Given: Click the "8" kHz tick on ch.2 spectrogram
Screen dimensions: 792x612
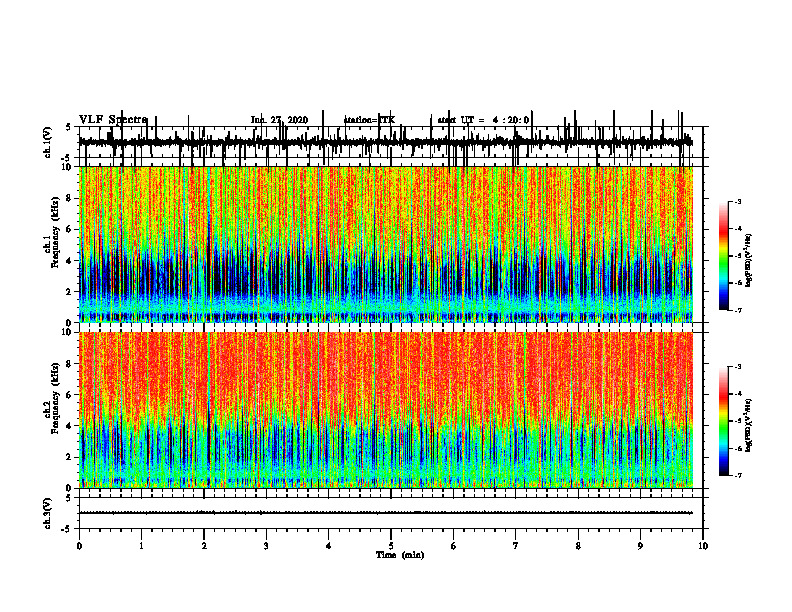Looking at the screenshot, I should [70, 364].
